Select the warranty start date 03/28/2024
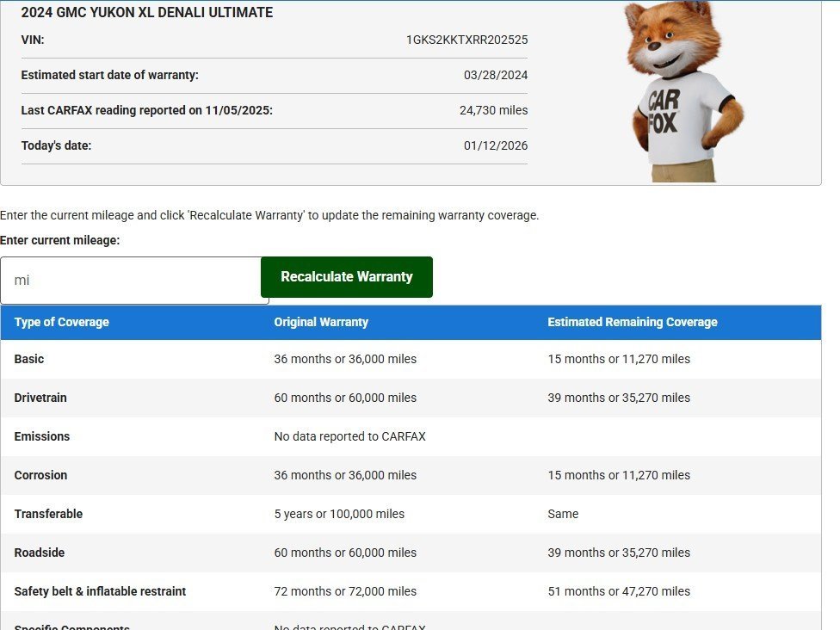 coord(496,75)
